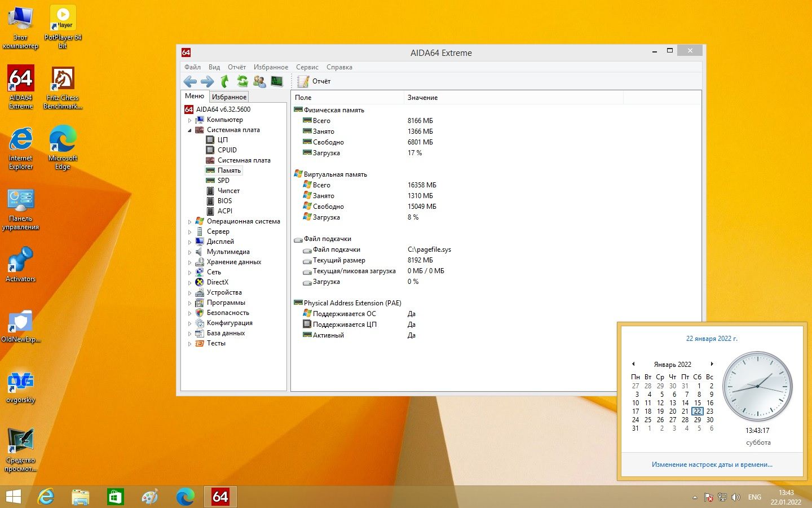Click the ENG language indicator
This screenshot has width=812, height=508.
point(754,497)
